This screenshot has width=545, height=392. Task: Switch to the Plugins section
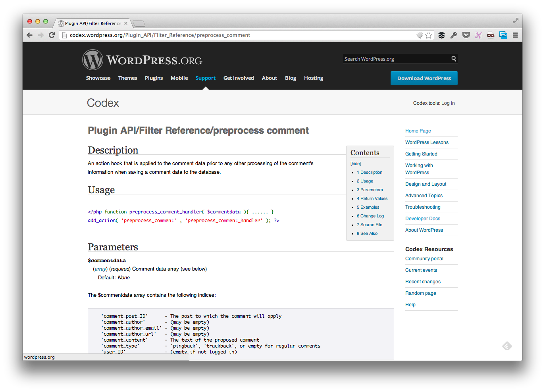tap(154, 78)
